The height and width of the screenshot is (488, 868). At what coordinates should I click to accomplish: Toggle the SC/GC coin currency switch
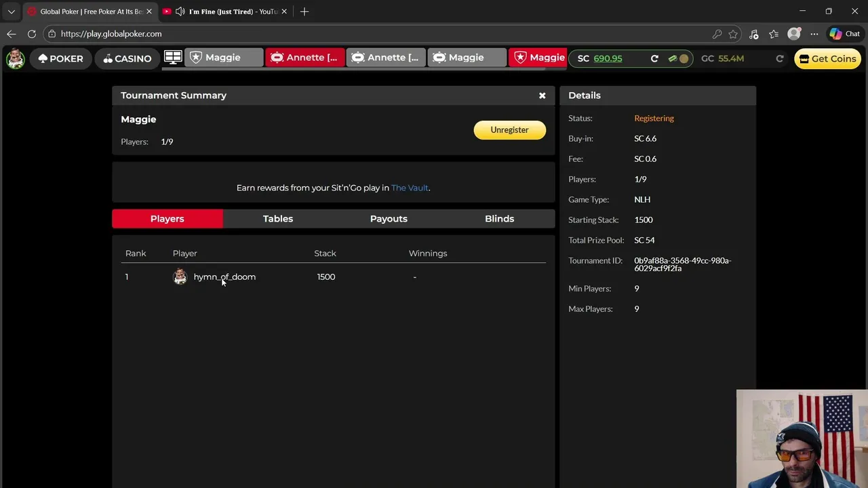pos(678,58)
